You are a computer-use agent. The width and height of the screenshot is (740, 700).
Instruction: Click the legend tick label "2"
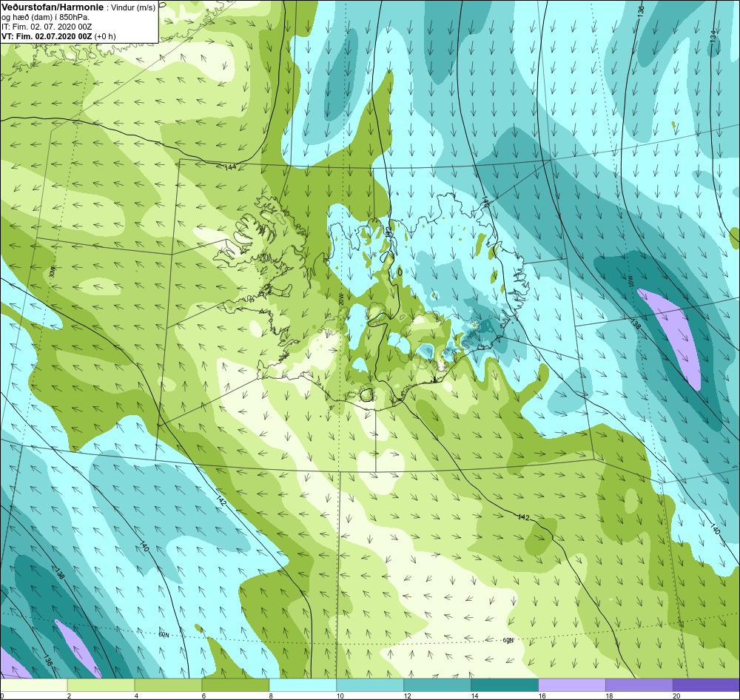point(69,696)
